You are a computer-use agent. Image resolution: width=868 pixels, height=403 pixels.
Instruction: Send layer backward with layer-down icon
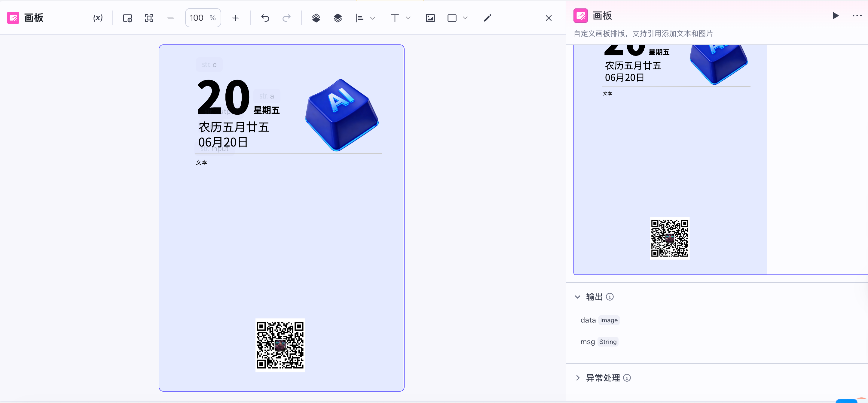[338, 18]
